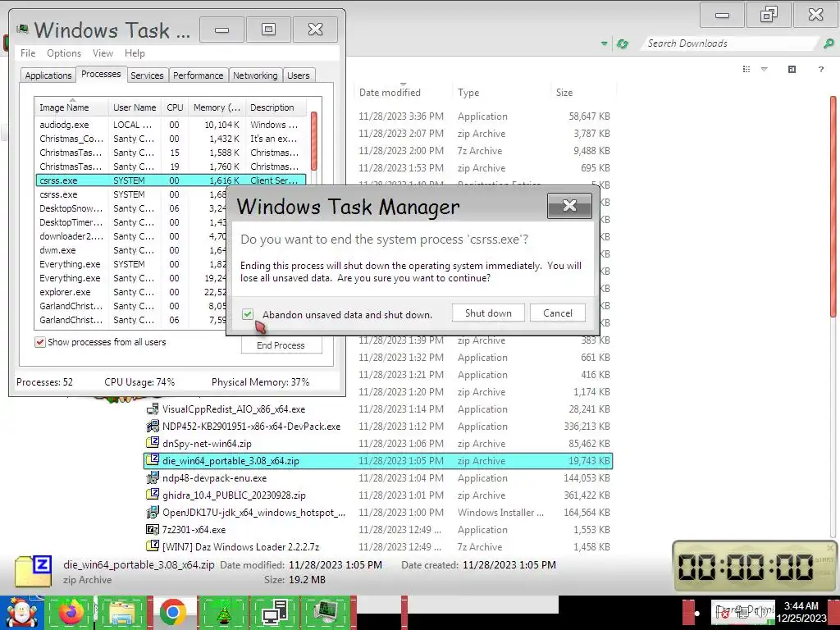Image resolution: width=840 pixels, height=630 pixels.
Task: Click system tray network icon area
Action: pos(743,613)
